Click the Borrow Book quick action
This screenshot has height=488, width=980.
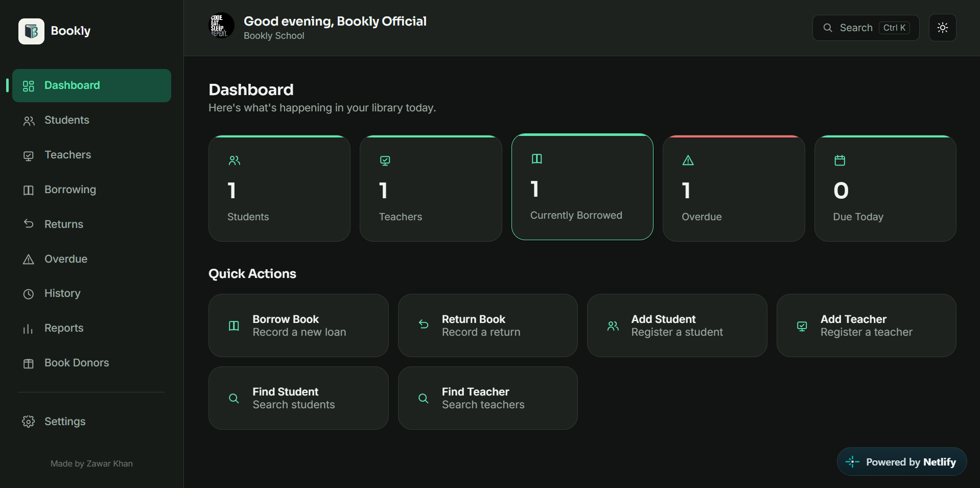tap(298, 326)
